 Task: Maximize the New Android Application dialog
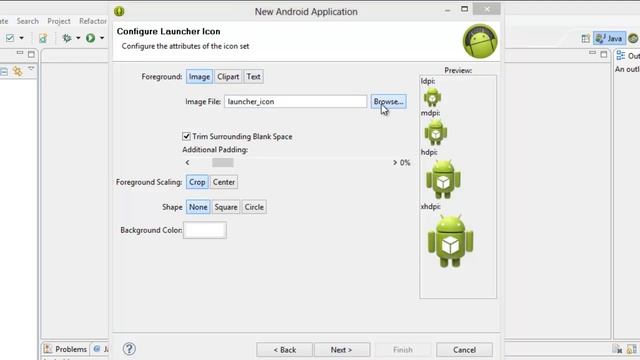[x=464, y=9]
